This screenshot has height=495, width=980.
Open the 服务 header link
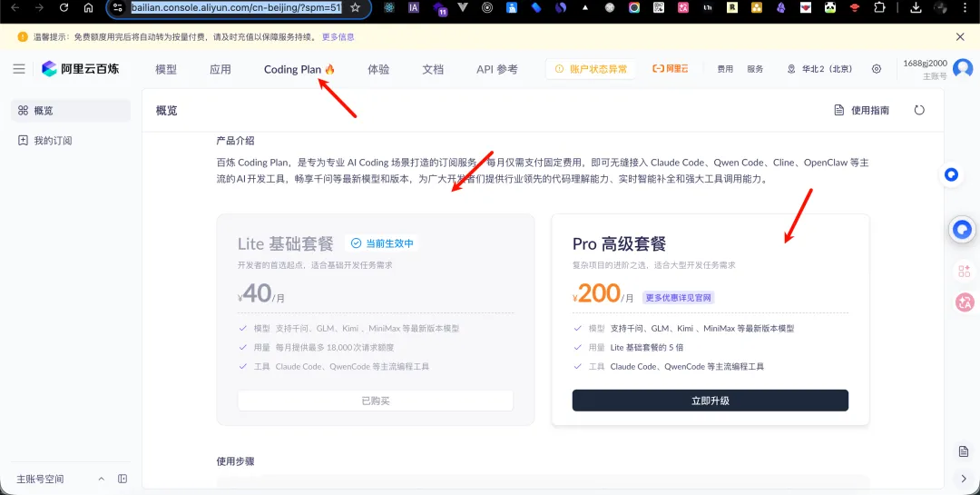(755, 69)
